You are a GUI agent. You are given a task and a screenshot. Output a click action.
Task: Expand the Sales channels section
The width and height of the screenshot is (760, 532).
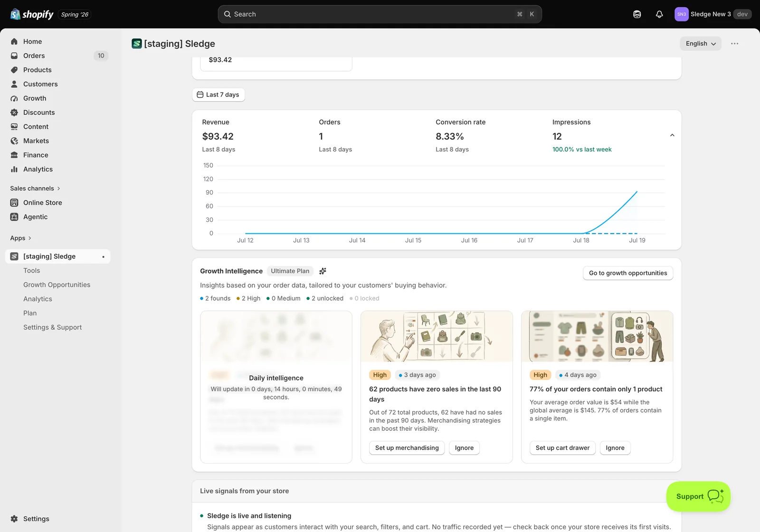(35, 189)
